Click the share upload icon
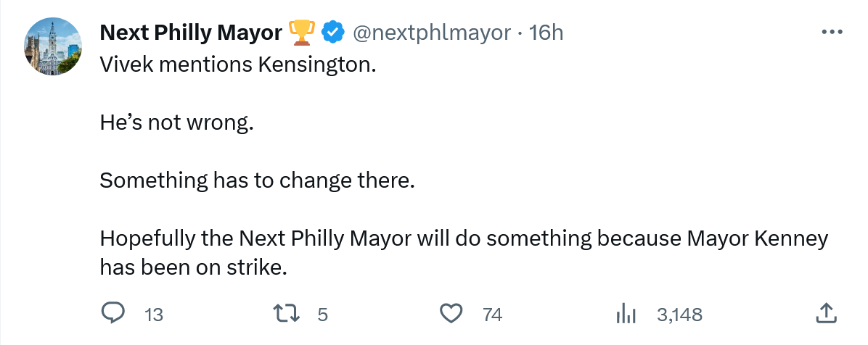The width and height of the screenshot is (868, 345). [x=826, y=313]
